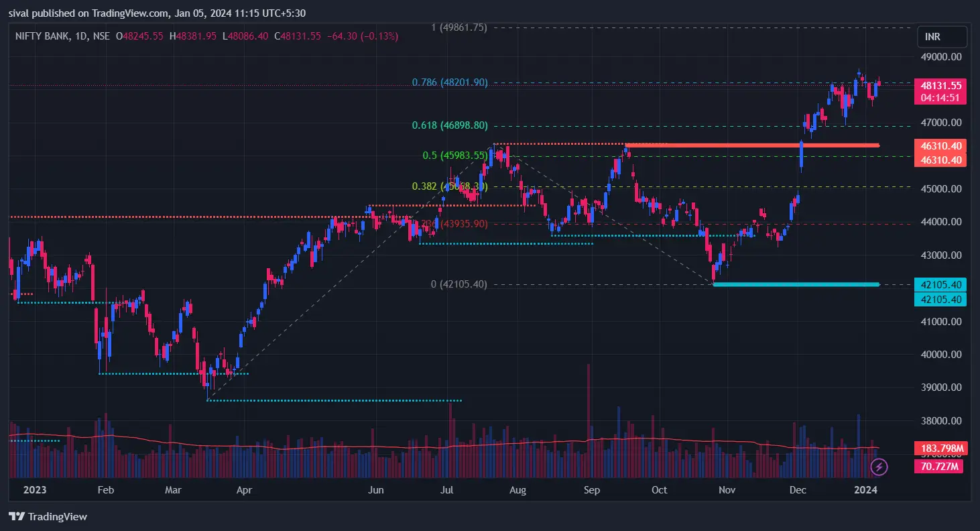Screen dimensions: 980x531
Task: Open the INR currency selector
Action: click(x=942, y=36)
